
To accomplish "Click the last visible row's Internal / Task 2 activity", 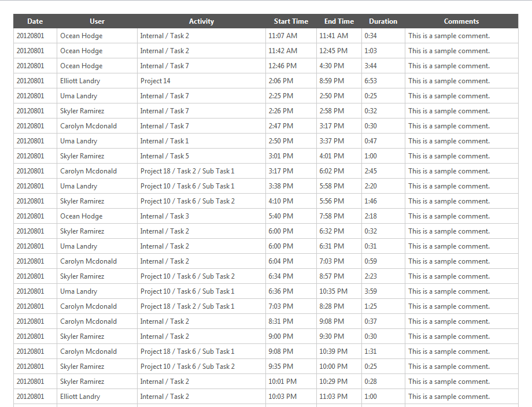I will coord(164,396).
